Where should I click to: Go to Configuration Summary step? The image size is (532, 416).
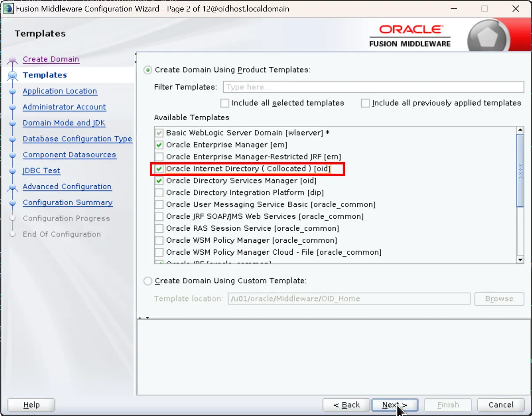point(68,202)
